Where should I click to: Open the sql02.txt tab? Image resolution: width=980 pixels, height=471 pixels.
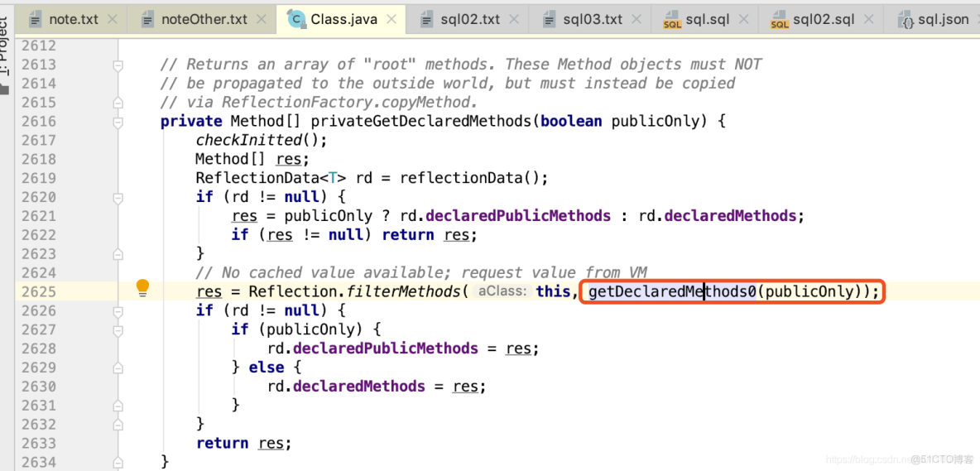pyautogui.click(x=469, y=19)
